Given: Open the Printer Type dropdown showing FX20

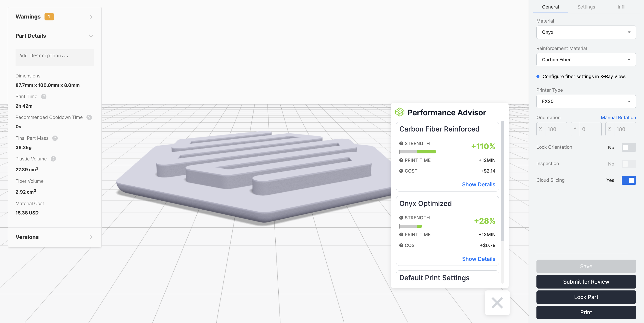Looking at the screenshot, I should tap(586, 101).
